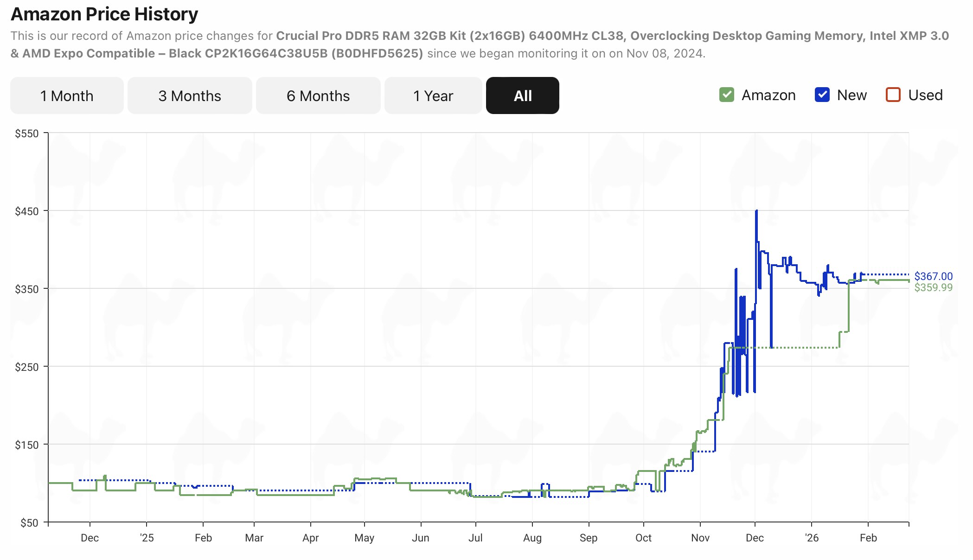Click the Dec label after Nov
This screenshot has height=560, width=973.
755,538
